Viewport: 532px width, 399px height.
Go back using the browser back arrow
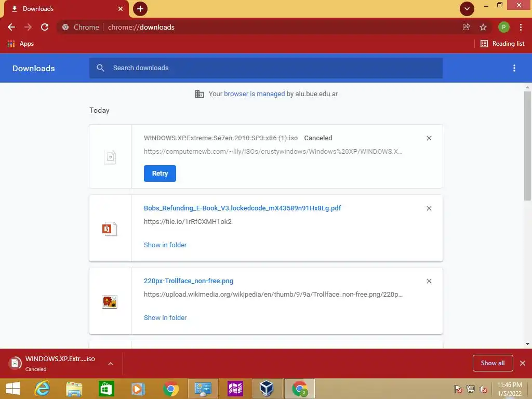(11, 27)
